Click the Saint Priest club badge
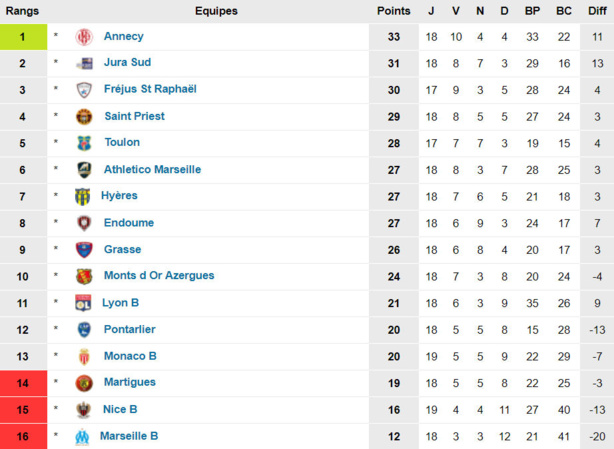 point(84,116)
